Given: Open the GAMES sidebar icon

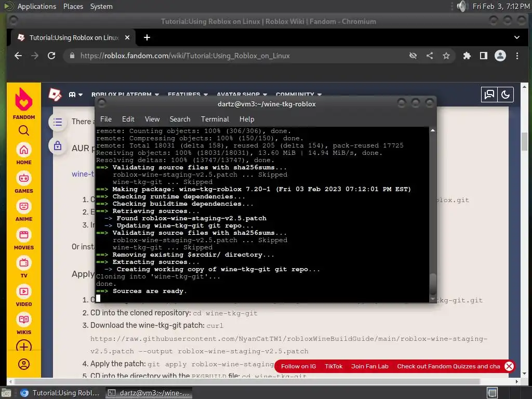Looking at the screenshot, I should [x=24, y=178].
